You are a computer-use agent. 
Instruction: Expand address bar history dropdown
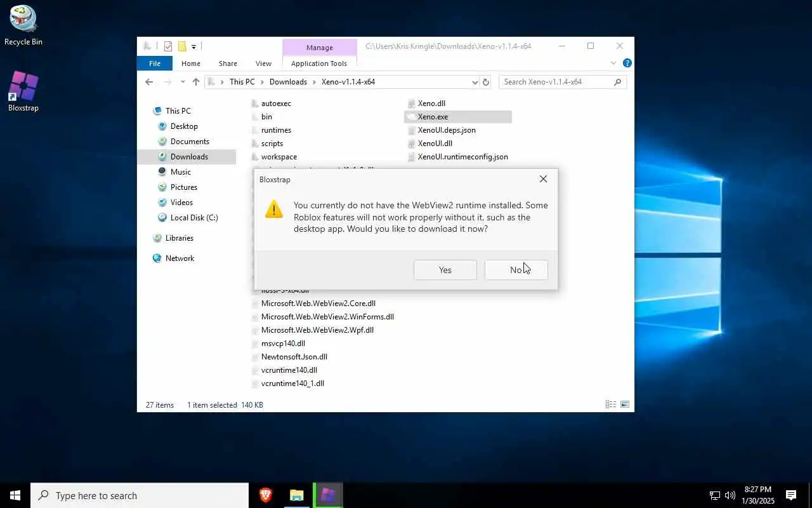point(475,82)
